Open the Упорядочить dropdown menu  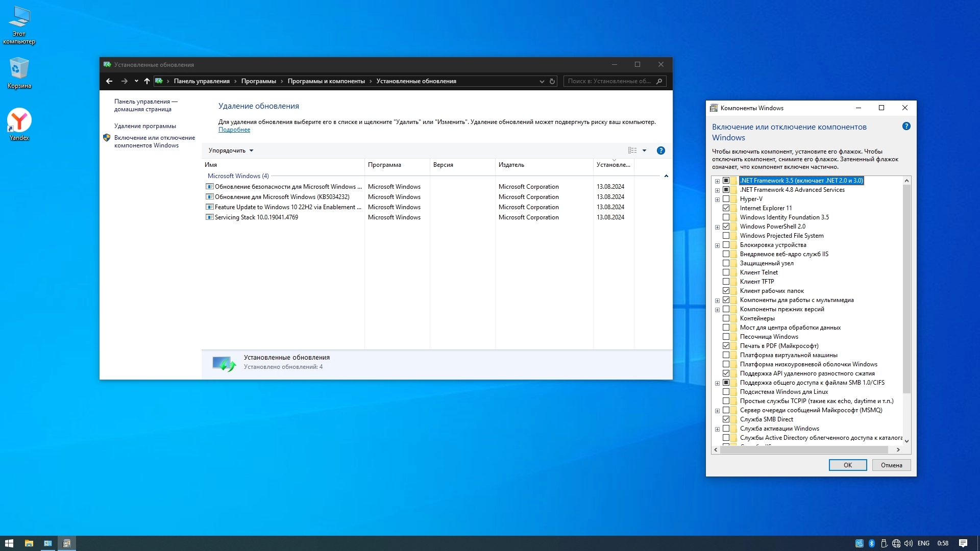(231, 151)
